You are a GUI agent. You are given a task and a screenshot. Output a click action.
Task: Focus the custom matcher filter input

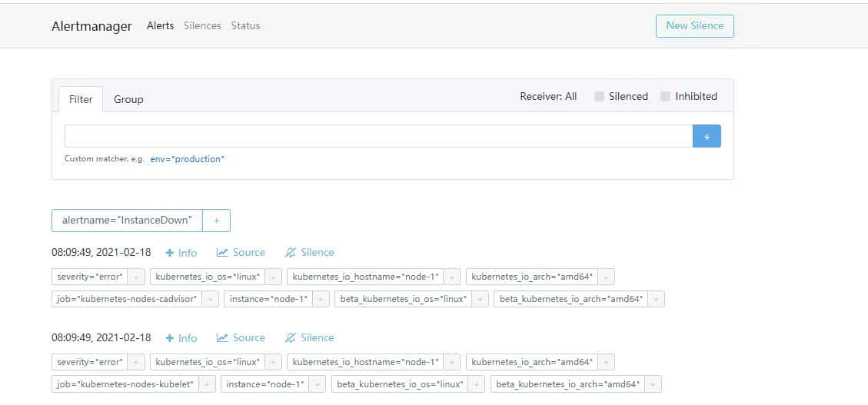coord(378,136)
